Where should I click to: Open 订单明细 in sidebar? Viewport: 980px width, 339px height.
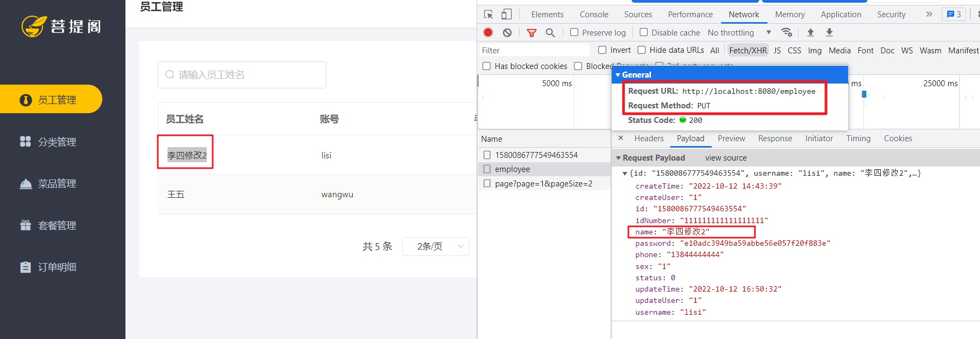click(57, 267)
